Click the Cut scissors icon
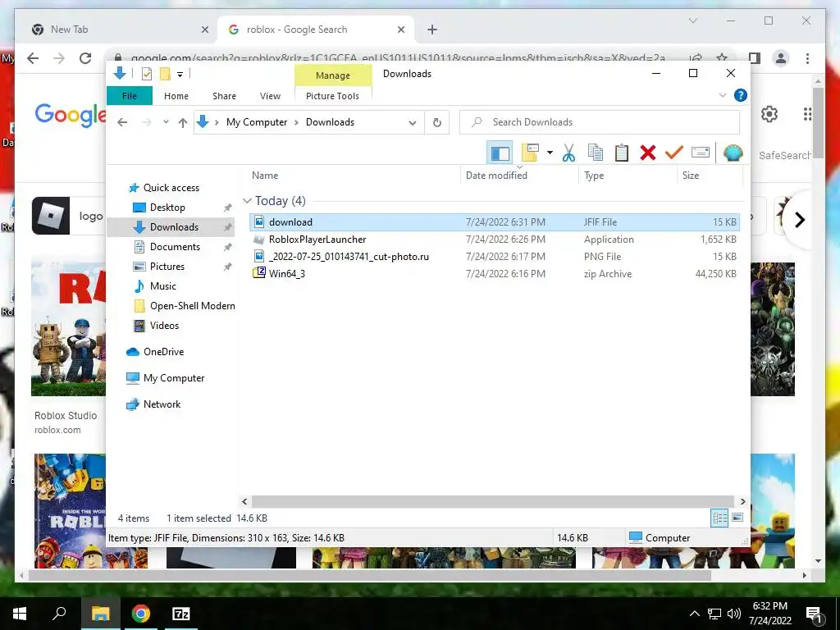 pyautogui.click(x=568, y=153)
